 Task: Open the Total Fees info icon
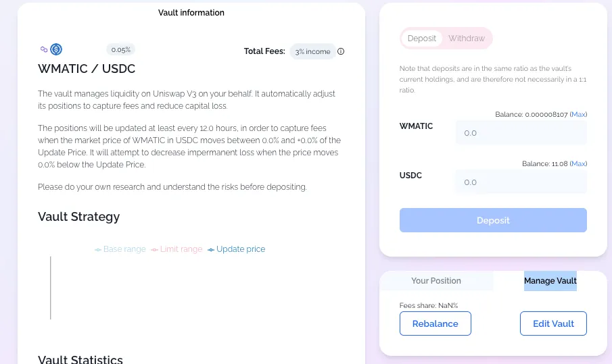[x=341, y=51]
